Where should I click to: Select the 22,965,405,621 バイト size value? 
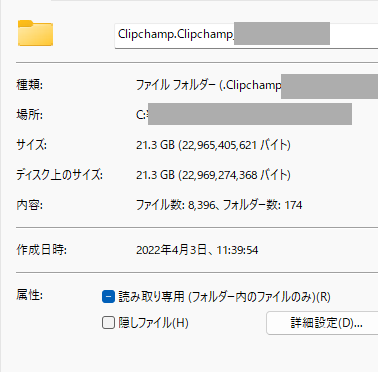coord(234,145)
